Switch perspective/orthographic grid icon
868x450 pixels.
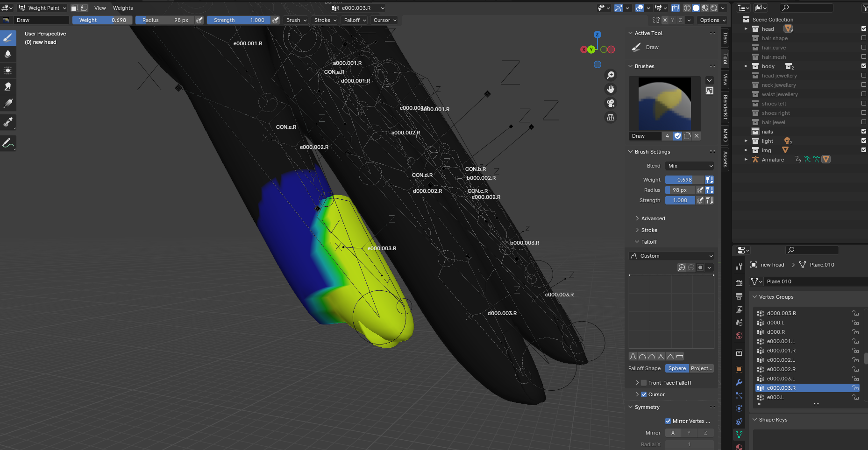pyautogui.click(x=611, y=117)
